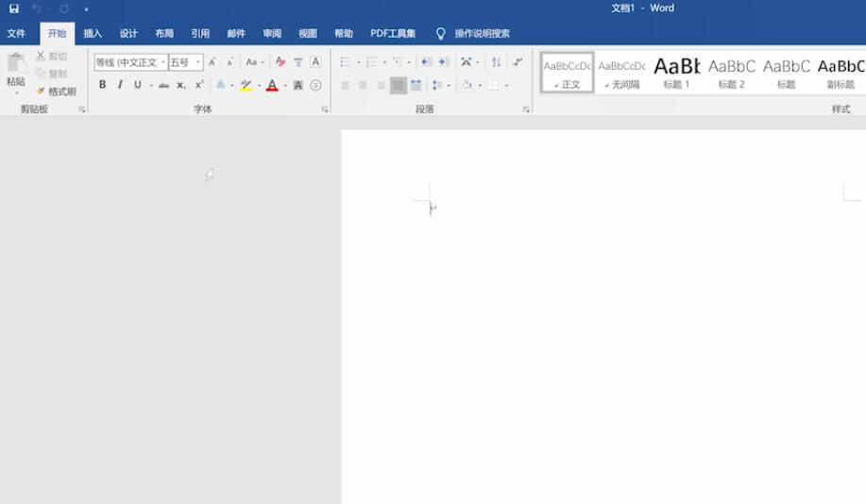Viewport: 866px width, 504px height.
Task: Click the Center alignment icon
Action: (363, 85)
